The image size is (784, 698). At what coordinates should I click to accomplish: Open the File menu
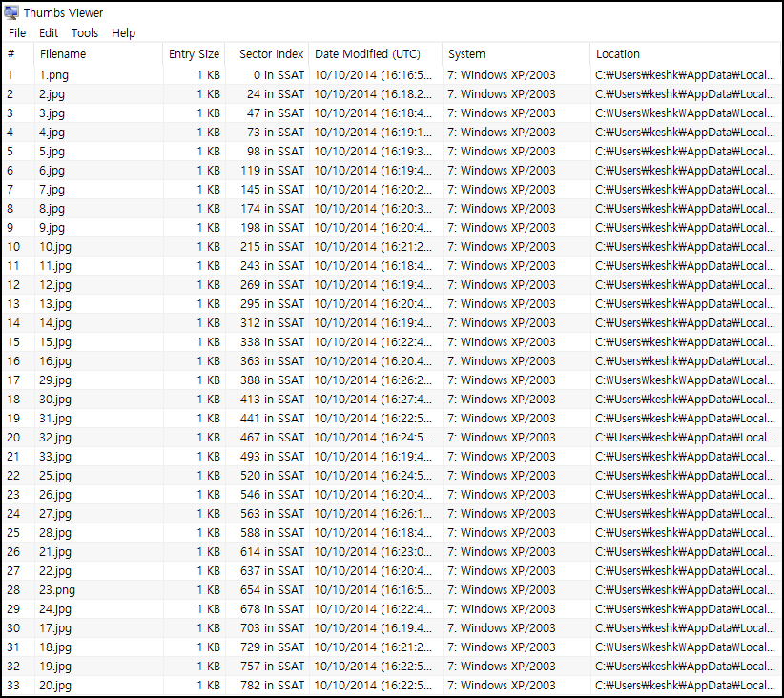pyautogui.click(x=17, y=33)
